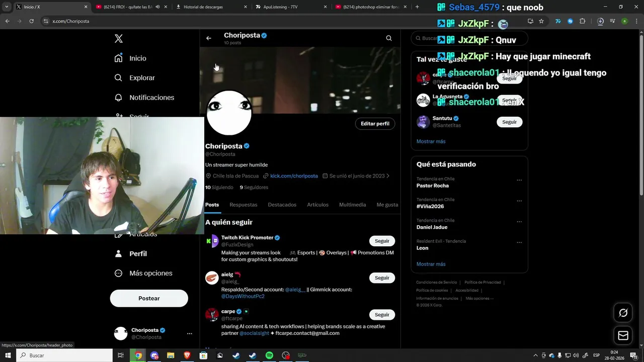Screen dimensions: 644x362
Task: Switch to the Multimedia tab
Action: pyautogui.click(x=353, y=205)
